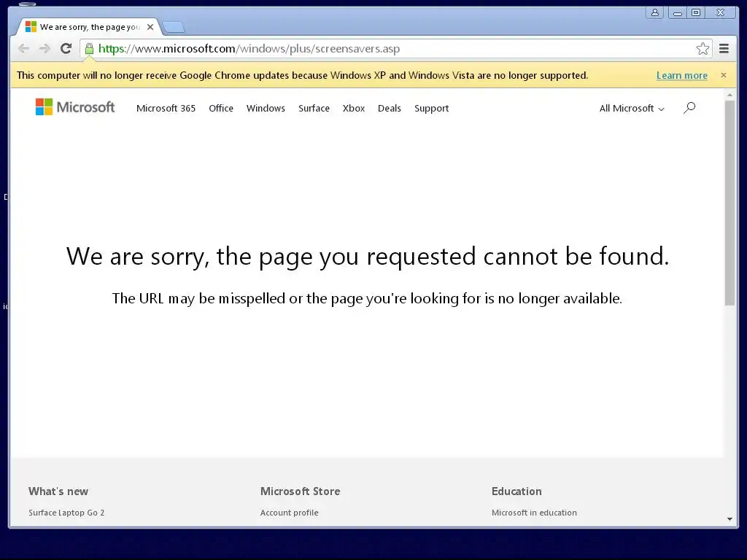The width and height of the screenshot is (747, 560).
Task: Click the 'page you requested cannot be found' heading
Action: pyautogui.click(x=368, y=257)
